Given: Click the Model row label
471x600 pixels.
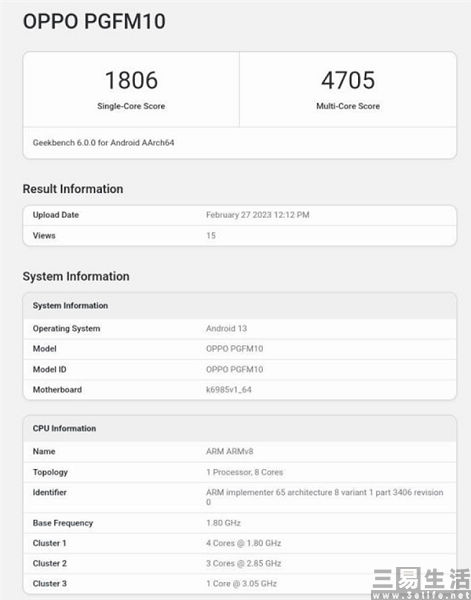Looking at the screenshot, I should pyautogui.click(x=44, y=349).
